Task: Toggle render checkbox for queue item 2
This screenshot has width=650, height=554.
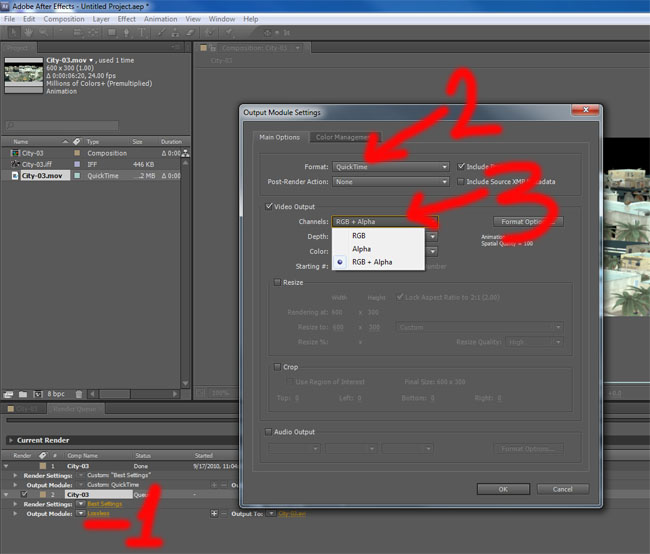Action: pyautogui.click(x=24, y=494)
